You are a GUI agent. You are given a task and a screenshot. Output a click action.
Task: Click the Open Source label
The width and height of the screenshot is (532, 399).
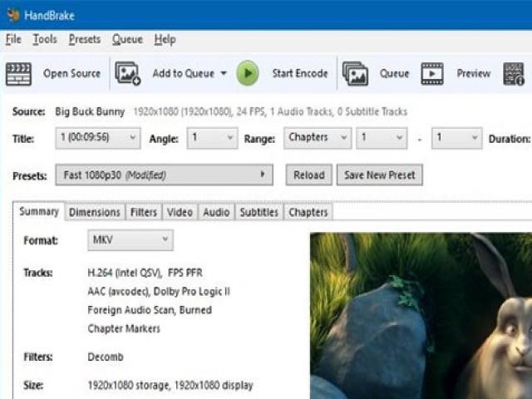(x=72, y=74)
